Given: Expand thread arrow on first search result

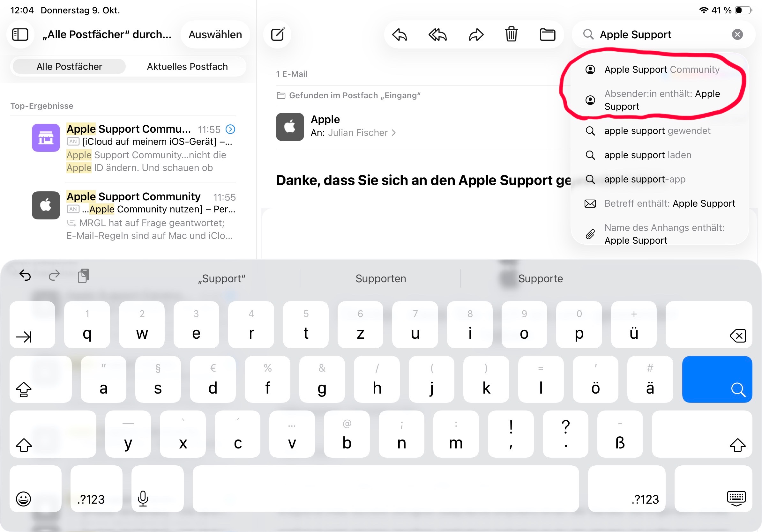Looking at the screenshot, I should point(230,129).
